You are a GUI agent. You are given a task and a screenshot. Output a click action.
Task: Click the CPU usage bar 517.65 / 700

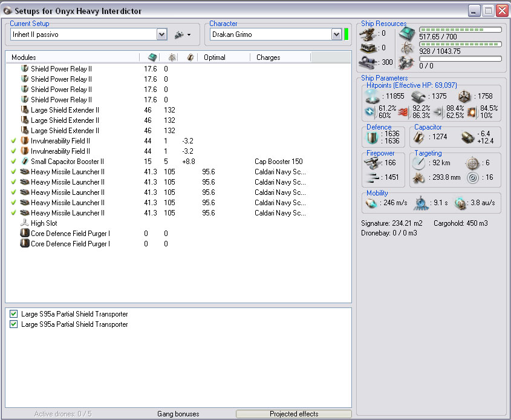tap(460, 30)
